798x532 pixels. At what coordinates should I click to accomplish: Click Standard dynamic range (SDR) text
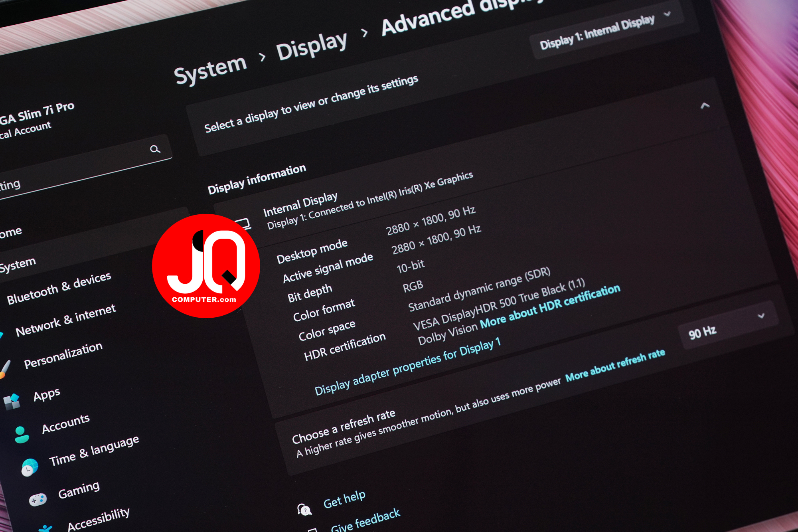tap(479, 289)
